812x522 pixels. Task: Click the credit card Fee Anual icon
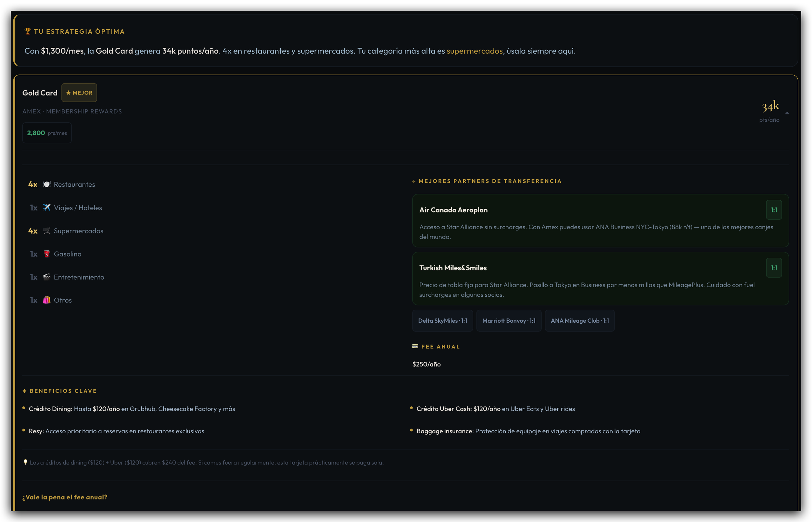click(x=415, y=346)
